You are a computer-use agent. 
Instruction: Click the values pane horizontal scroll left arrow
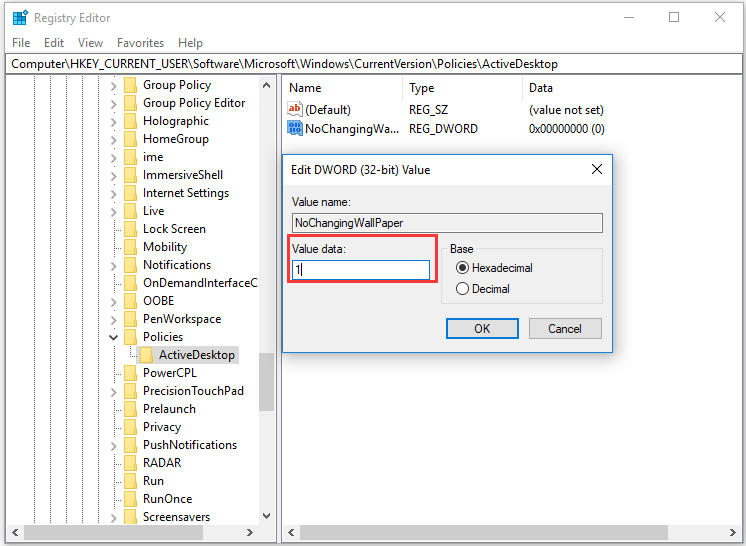[x=291, y=532]
